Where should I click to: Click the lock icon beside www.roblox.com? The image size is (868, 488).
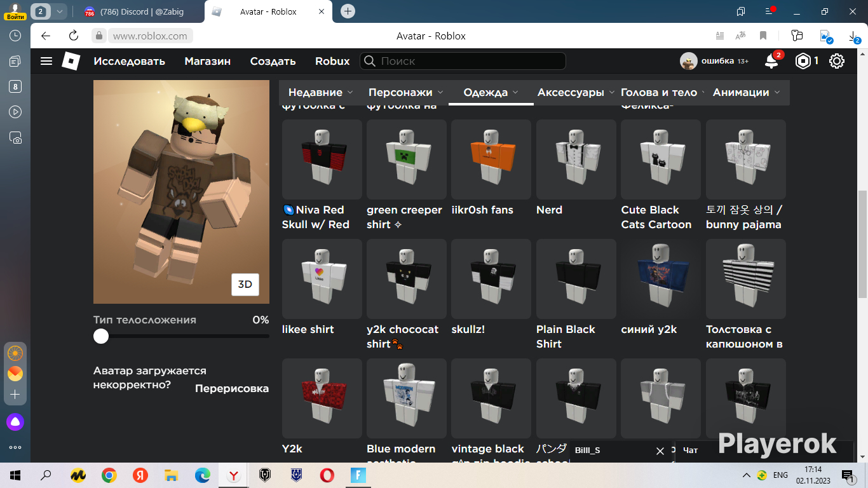pos(98,36)
